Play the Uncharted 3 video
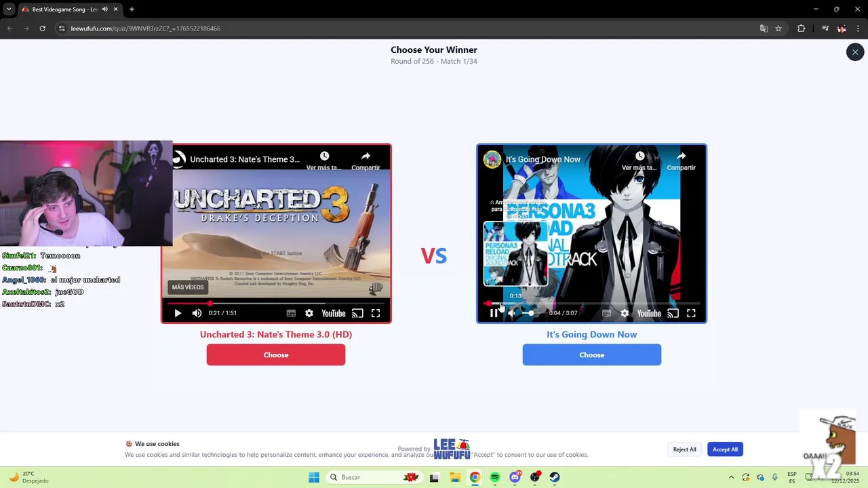 pos(178,313)
